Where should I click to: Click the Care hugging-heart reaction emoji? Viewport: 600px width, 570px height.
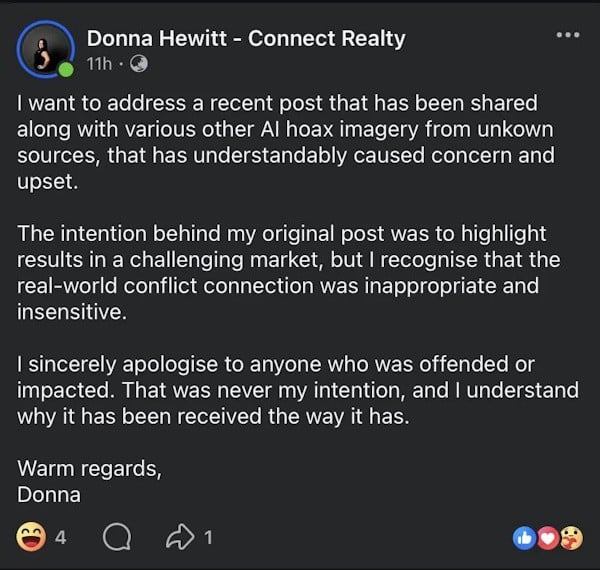[x=572, y=538]
